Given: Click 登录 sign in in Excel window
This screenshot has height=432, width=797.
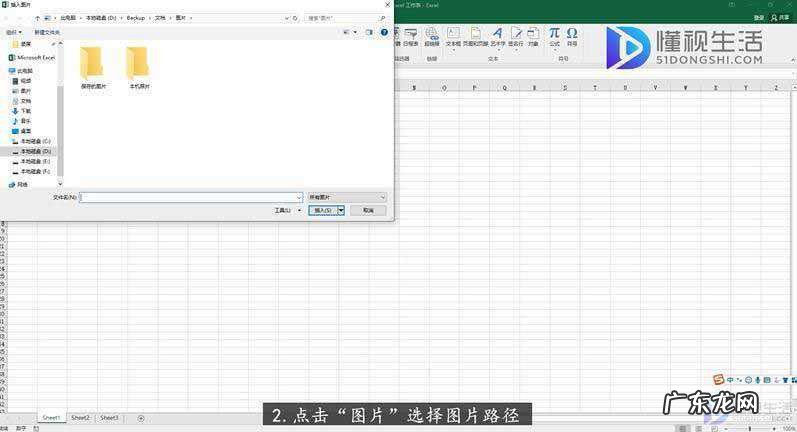Looking at the screenshot, I should [759, 17].
